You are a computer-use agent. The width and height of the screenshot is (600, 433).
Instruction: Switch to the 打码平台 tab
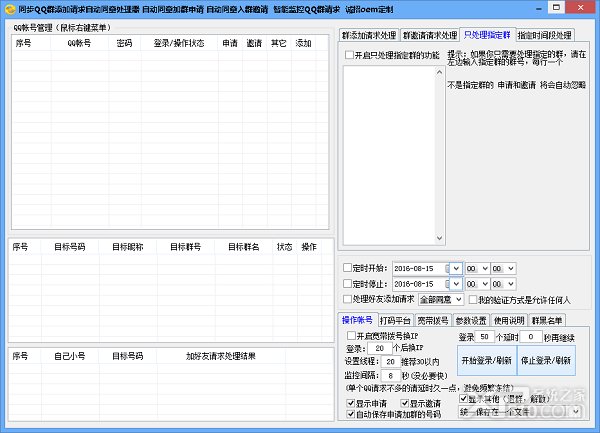(395, 321)
